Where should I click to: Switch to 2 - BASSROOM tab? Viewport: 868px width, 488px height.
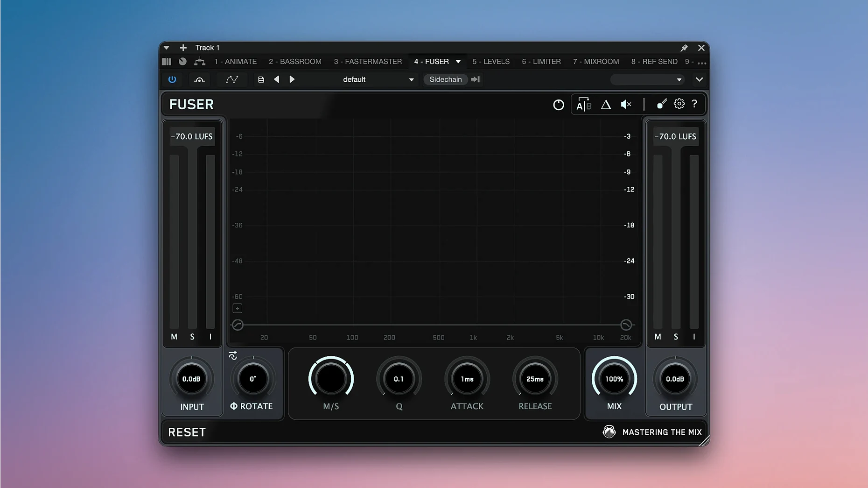[x=295, y=62]
